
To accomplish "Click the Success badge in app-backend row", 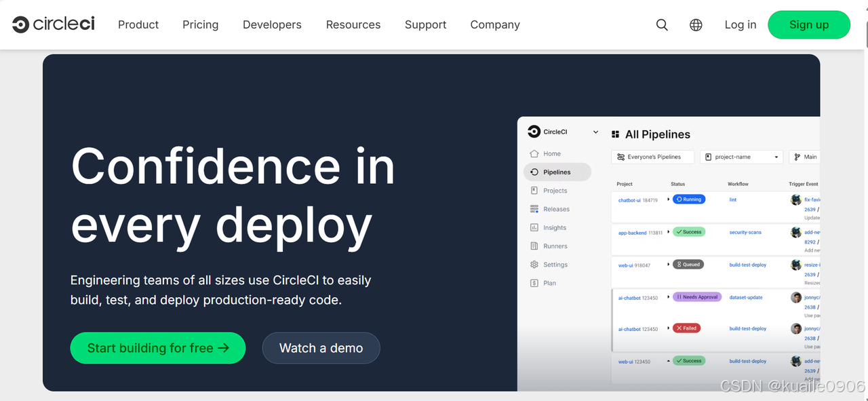I will point(689,232).
